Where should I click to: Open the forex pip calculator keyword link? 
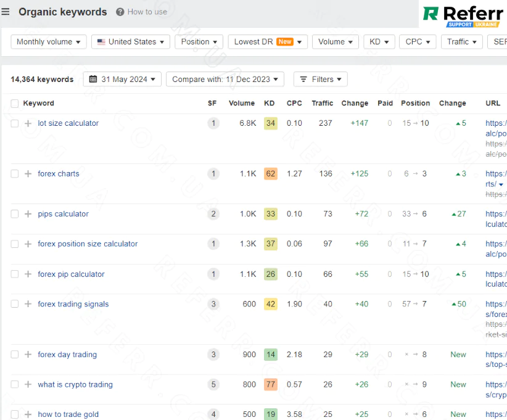[71, 274]
